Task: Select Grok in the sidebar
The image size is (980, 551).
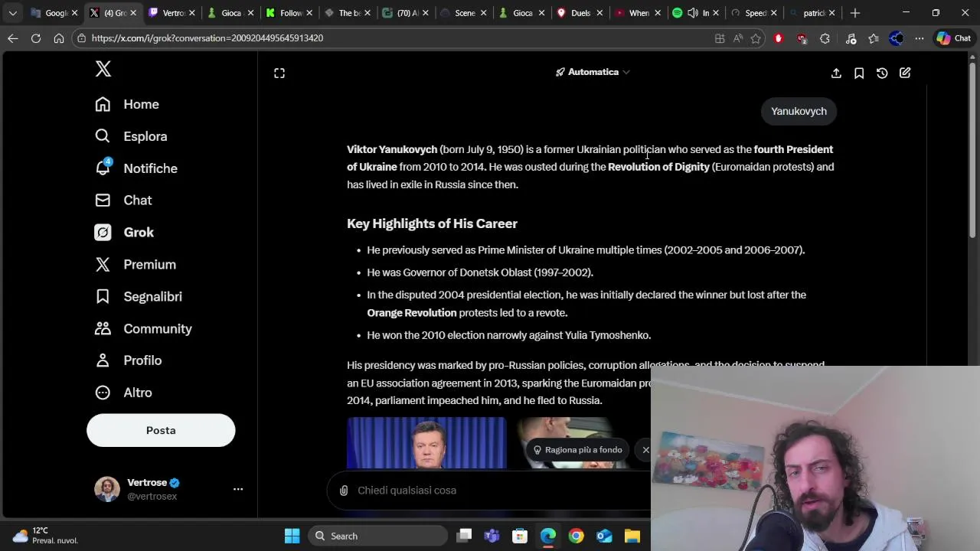Action: click(124, 232)
